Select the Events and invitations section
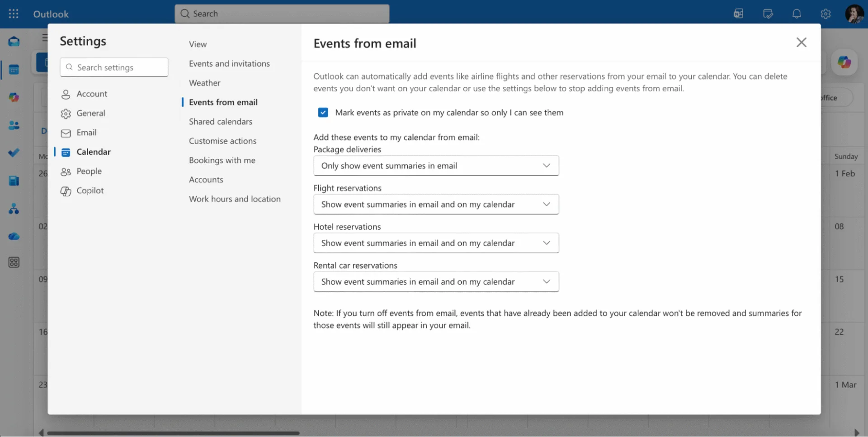868x437 pixels. click(x=229, y=63)
